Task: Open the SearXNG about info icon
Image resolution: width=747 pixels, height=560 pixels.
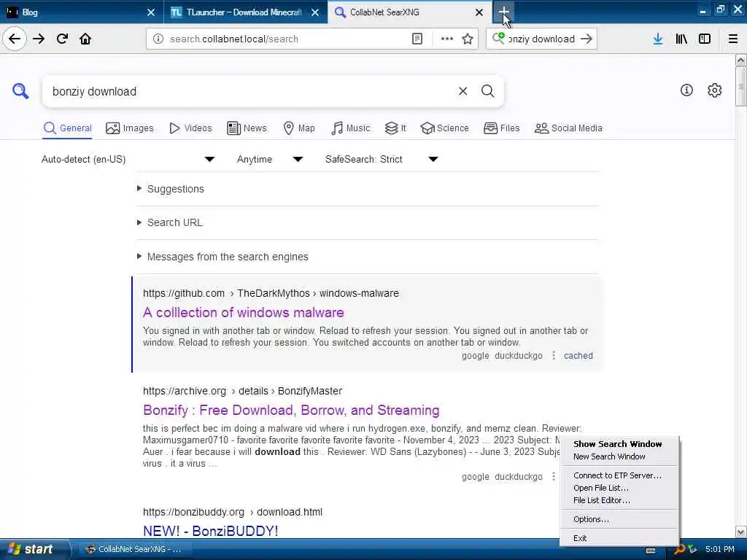Action: (x=686, y=90)
